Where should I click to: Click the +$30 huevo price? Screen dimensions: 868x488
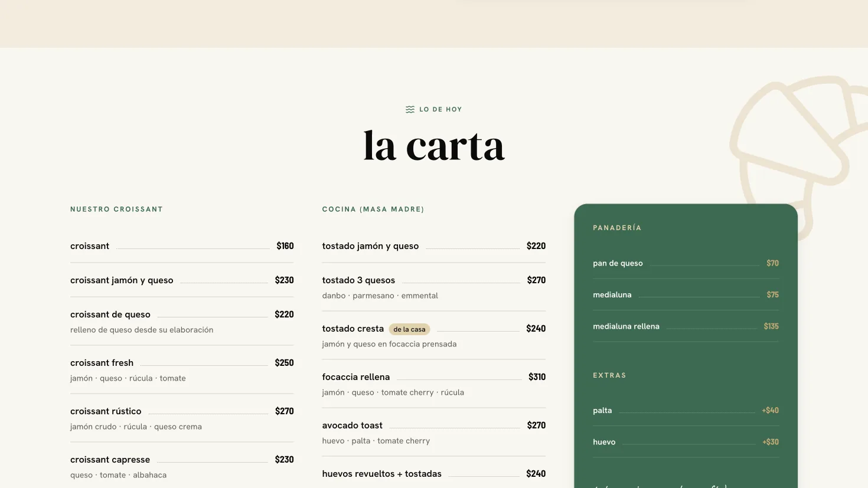tap(771, 442)
